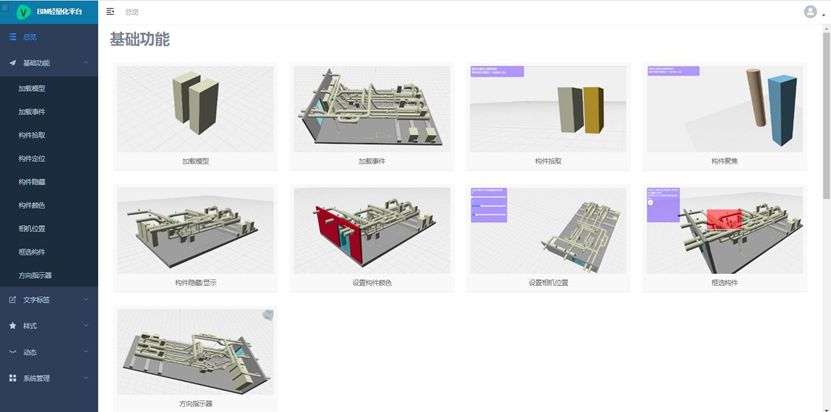
Task: Expand the 文字标签 sidebar section
Action: pos(86,299)
